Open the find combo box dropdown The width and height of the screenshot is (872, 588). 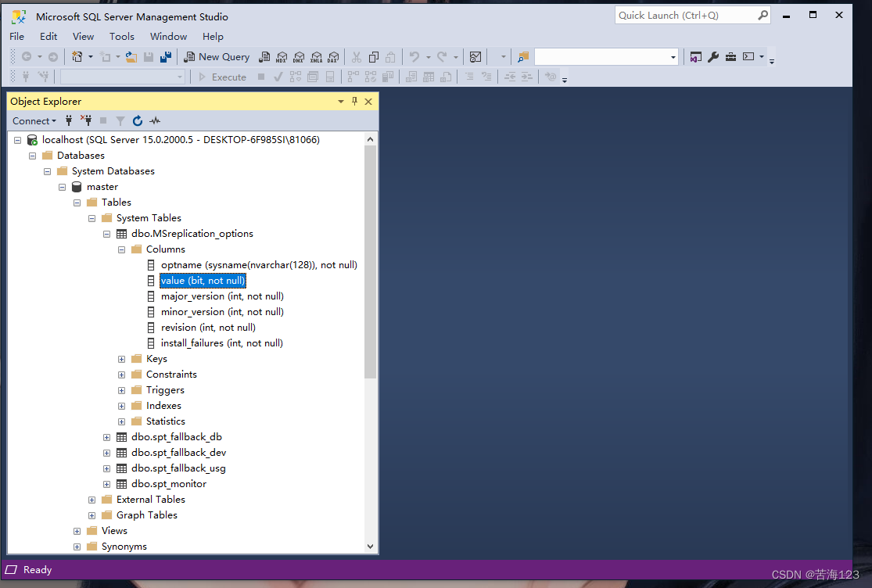tap(673, 56)
